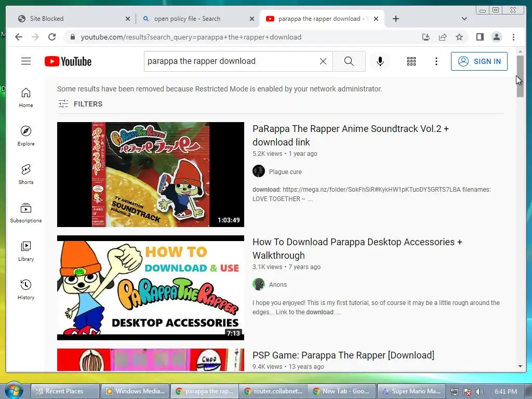Open the PSP Game video thumbnail
This screenshot has width=532, height=399.
click(x=150, y=360)
